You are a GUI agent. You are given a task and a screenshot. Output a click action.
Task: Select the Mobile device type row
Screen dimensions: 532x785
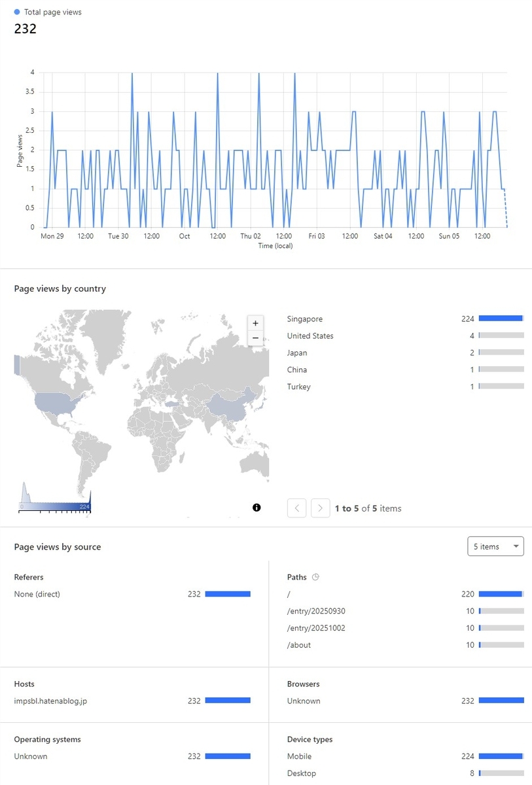click(405, 756)
